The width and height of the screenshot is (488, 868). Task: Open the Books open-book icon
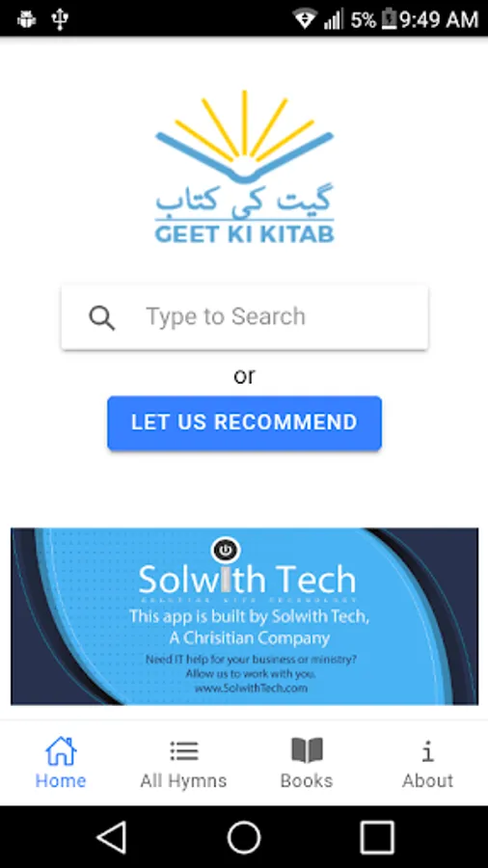(307, 751)
